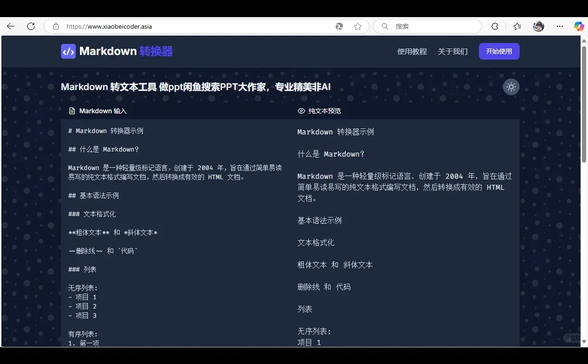Screen dimensions: 588x364
Task: Click the swirl icon inside the address bar
Action: point(339,26)
